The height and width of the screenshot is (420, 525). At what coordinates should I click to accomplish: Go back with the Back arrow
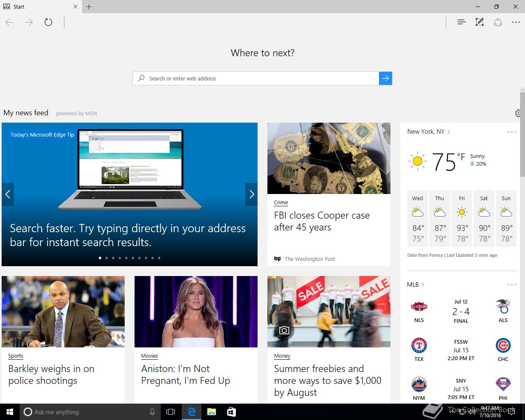[9, 22]
